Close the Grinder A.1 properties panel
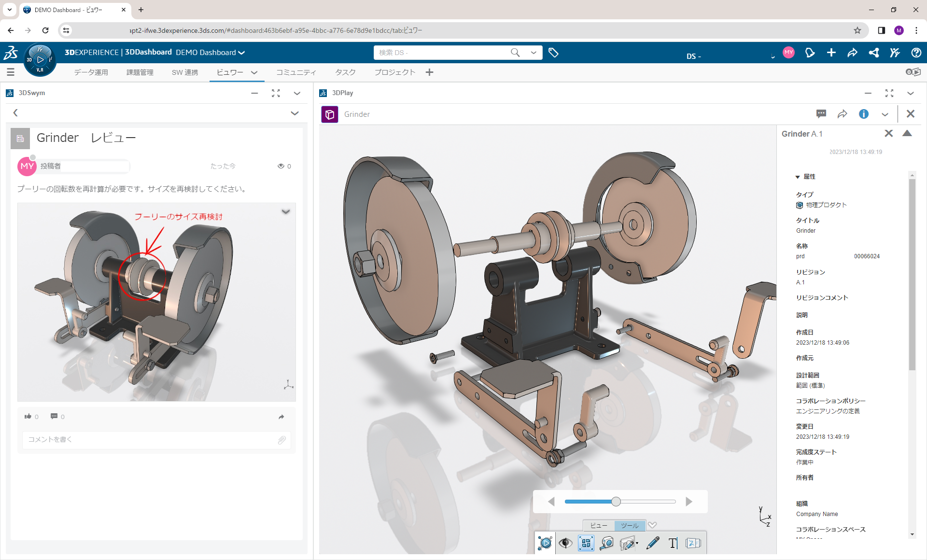 (888, 133)
